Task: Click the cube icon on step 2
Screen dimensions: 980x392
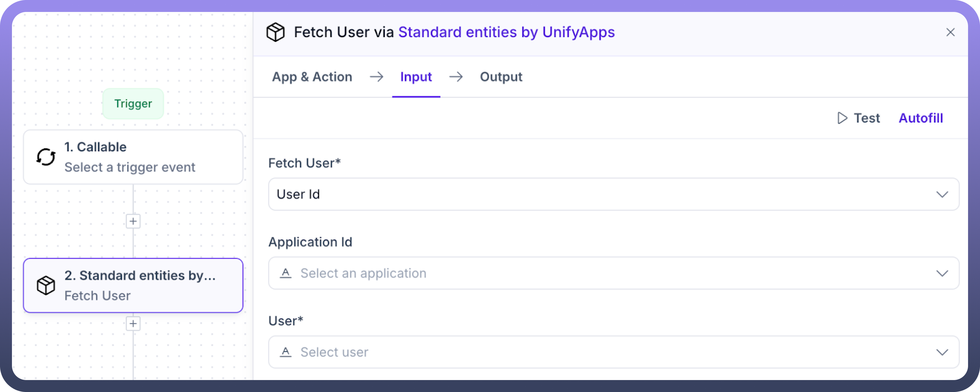Action: coord(46,285)
